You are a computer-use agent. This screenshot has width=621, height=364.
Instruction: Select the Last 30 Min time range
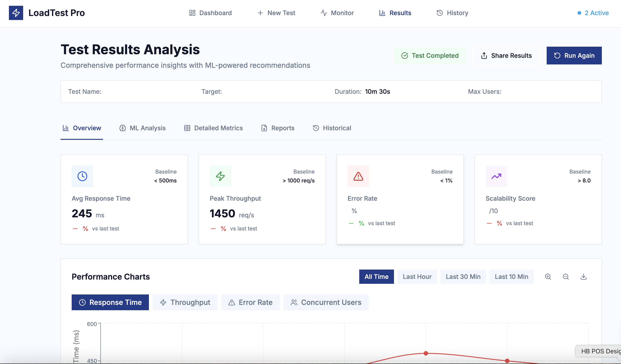(463, 277)
